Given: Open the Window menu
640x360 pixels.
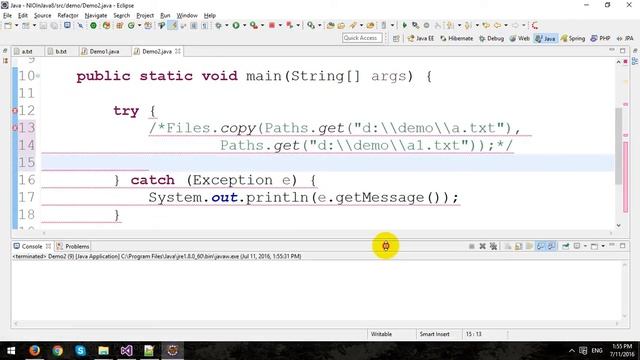Looking at the screenshot, I should point(187,16).
